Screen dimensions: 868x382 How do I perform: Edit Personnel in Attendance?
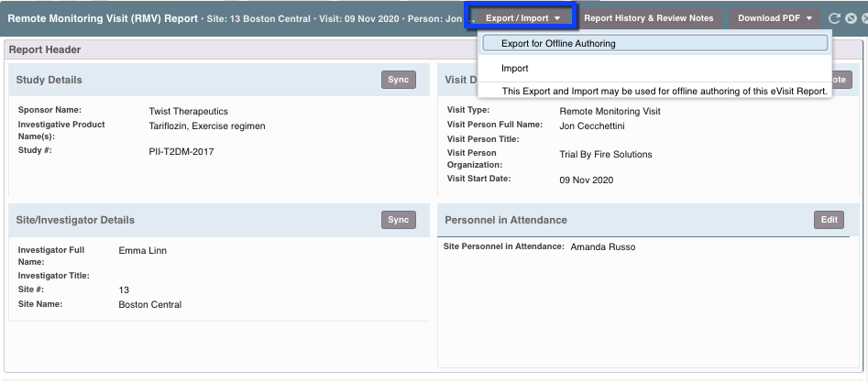[x=829, y=220]
